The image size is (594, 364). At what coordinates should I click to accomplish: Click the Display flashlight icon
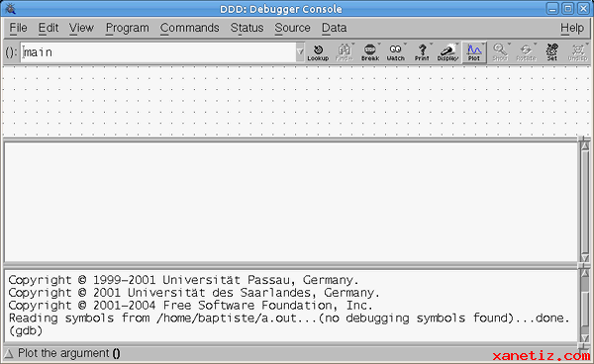(x=447, y=52)
